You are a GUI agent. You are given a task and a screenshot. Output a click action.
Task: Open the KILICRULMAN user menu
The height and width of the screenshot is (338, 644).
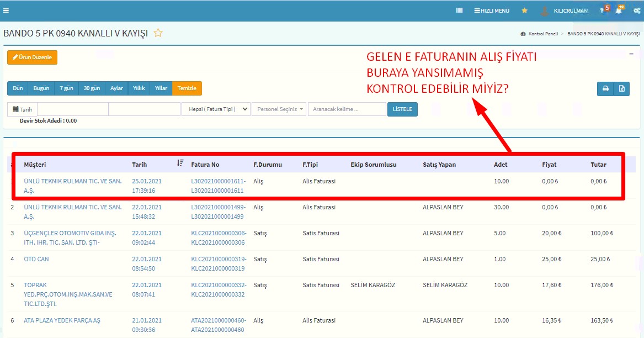[x=565, y=10]
